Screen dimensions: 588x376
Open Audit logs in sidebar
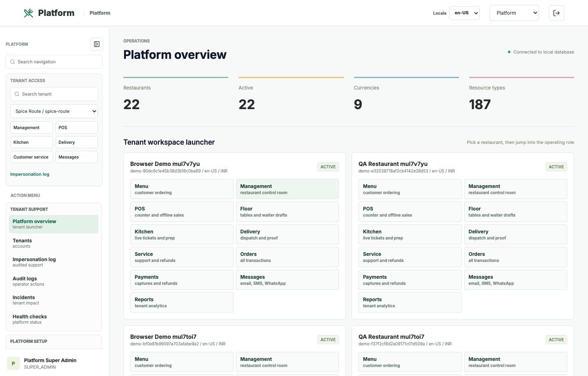[x=53, y=281]
